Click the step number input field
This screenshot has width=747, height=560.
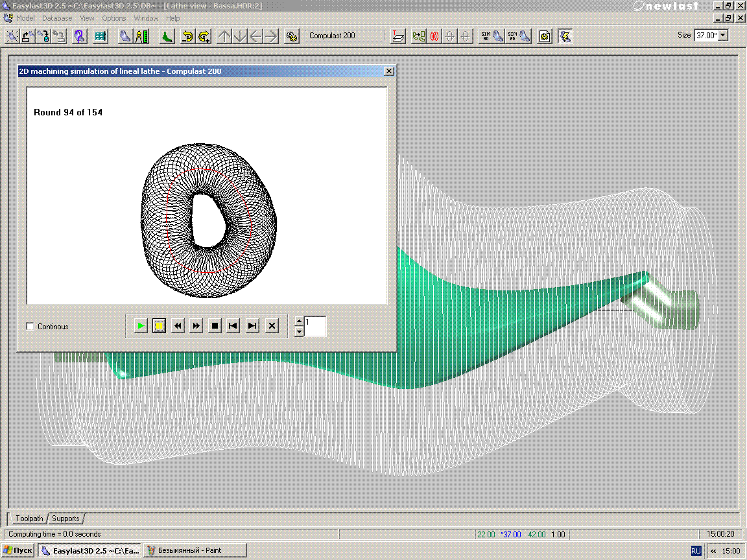click(x=315, y=326)
